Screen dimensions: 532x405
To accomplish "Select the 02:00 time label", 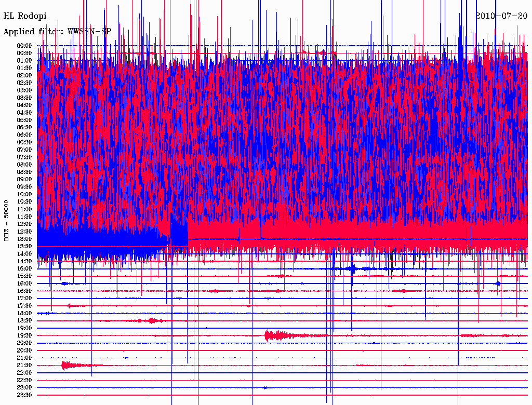I will (24, 75).
